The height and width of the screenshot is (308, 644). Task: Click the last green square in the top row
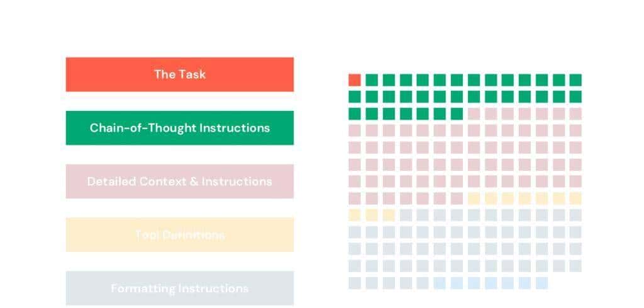click(575, 80)
